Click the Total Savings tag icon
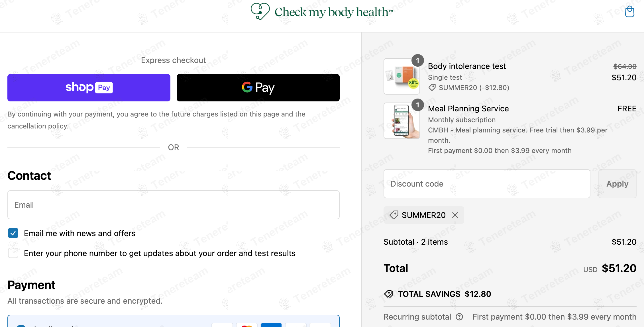This screenshot has height=327, width=644. [x=389, y=294]
